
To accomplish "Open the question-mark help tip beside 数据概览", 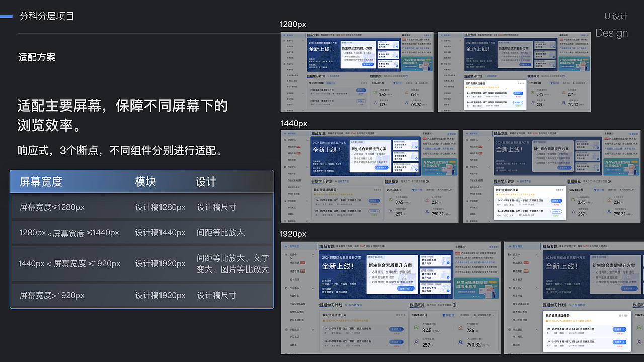I will click(x=454, y=304).
